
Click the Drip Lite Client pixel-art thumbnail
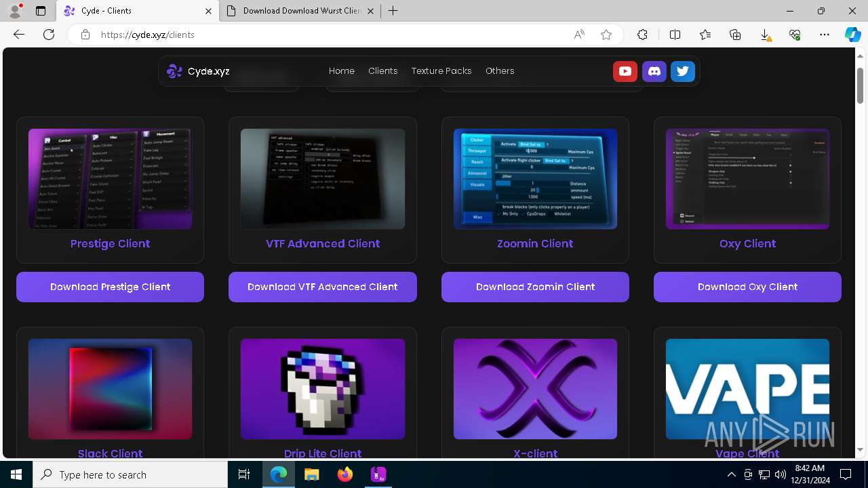[x=323, y=389]
